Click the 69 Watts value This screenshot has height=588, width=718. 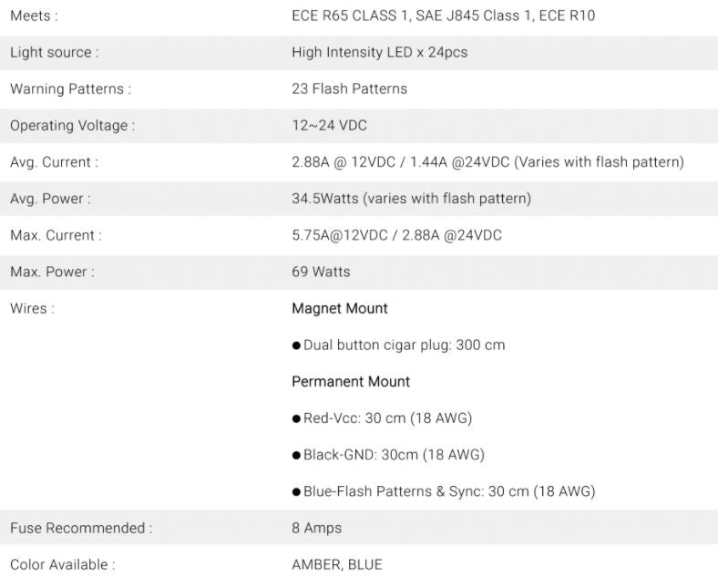coord(321,272)
